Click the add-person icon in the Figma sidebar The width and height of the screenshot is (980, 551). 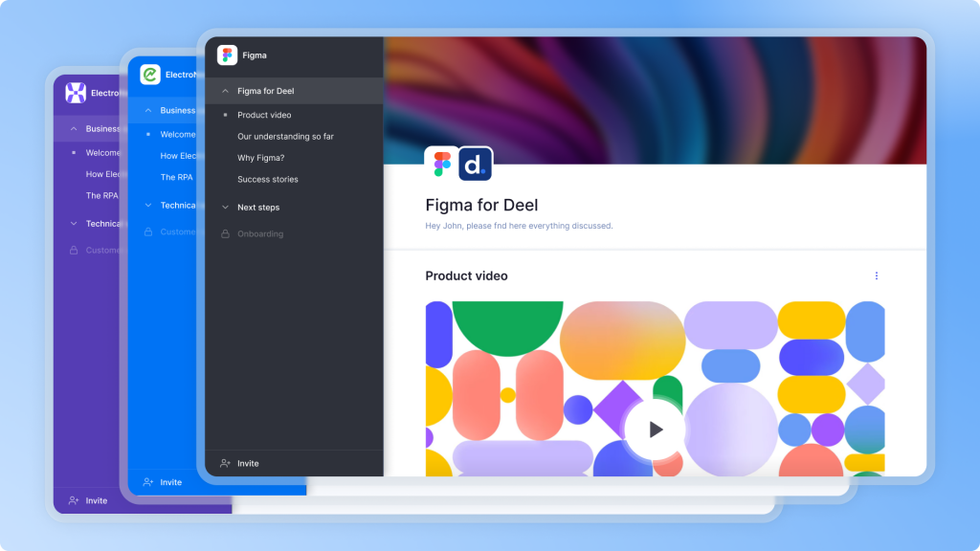tap(225, 464)
